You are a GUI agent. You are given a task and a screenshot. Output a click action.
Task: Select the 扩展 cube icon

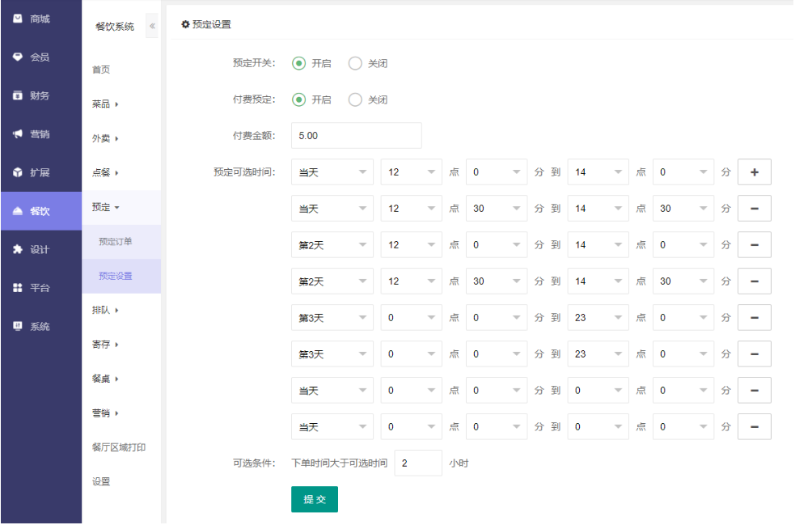(18, 173)
